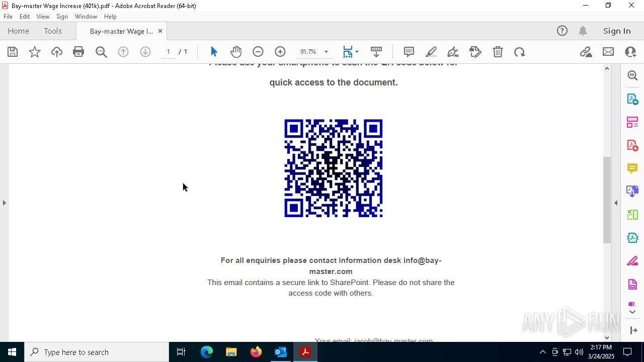The image size is (644, 362).
Task: Go to next page arrow
Action: click(145, 52)
